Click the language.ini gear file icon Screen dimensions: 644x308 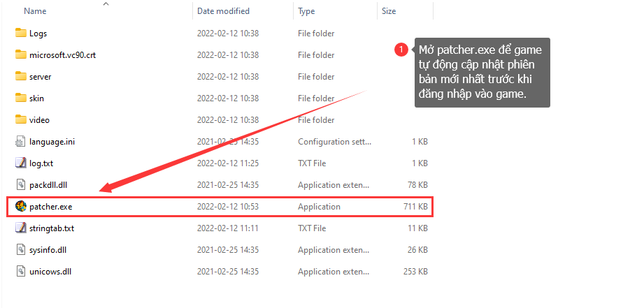(x=20, y=142)
